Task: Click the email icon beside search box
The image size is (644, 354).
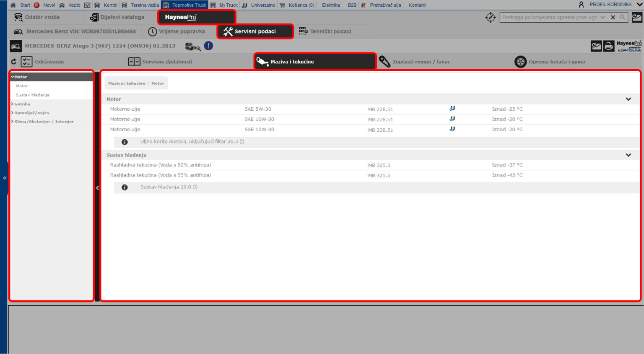Action: click(637, 17)
